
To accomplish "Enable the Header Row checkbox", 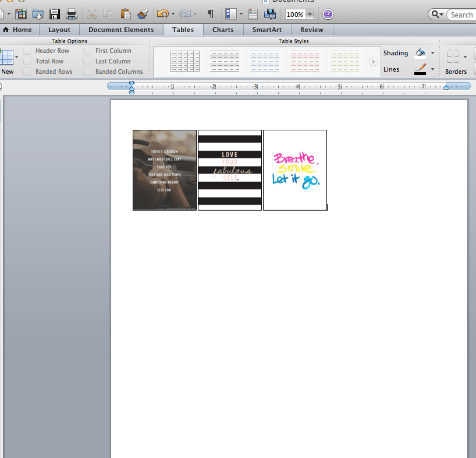I will 27,51.
